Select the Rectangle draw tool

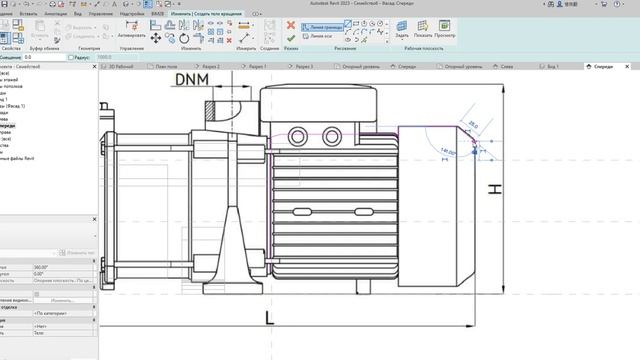click(356, 23)
